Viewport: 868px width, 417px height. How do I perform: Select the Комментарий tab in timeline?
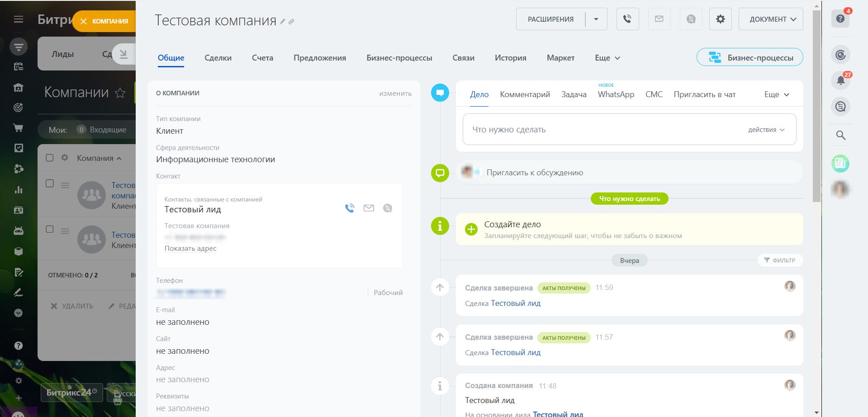(525, 94)
